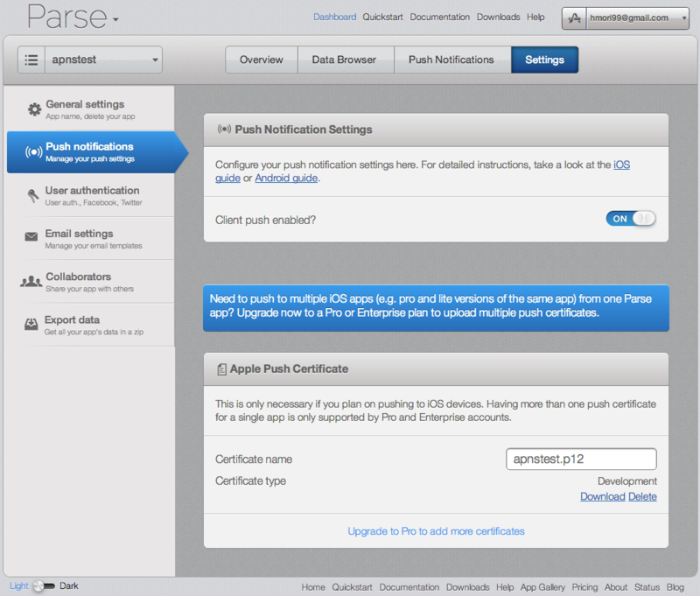Image resolution: width=700 pixels, height=596 pixels.
Task: Open the hmori99@gmail.com account dropdown
Action: tap(638, 18)
